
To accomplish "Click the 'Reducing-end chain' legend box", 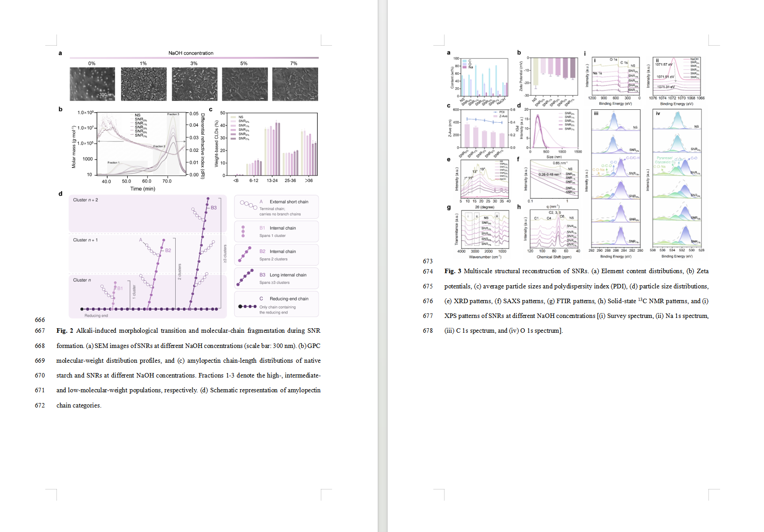I will pyautogui.click(x=276, y=304).
